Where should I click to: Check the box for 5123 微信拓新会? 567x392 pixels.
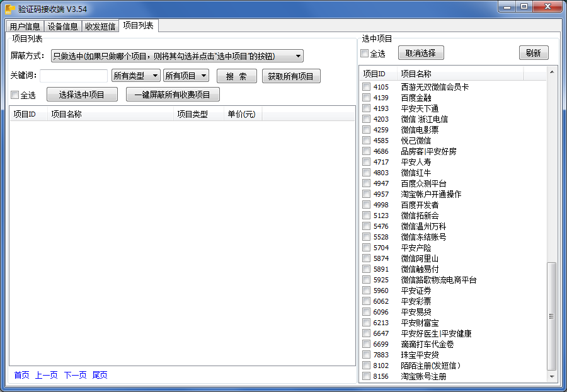(366, 216)
